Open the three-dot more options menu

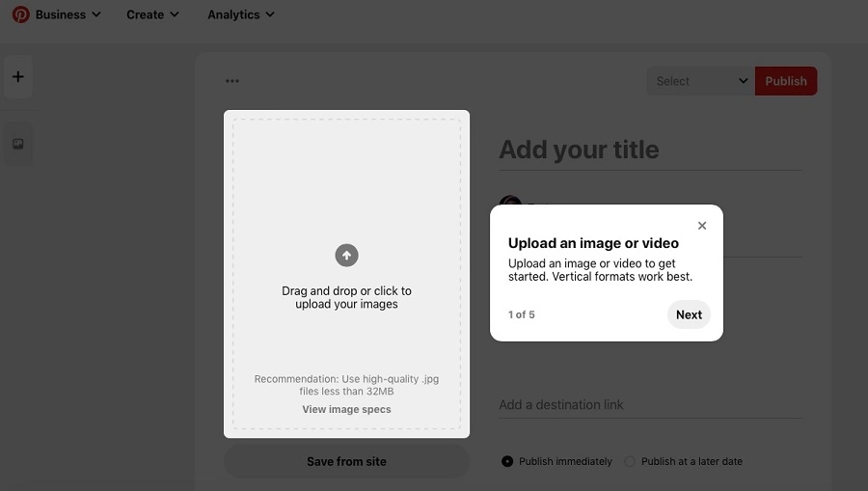232,81
